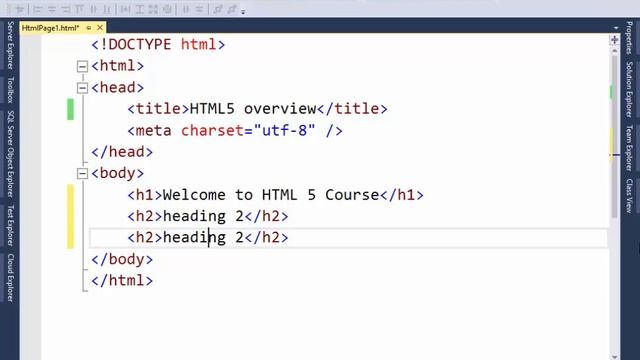Image resolution: width=640 pixels, height=360 pixels.
Task: Open the Solution Explorer panel tab
Action: (629, 89)
